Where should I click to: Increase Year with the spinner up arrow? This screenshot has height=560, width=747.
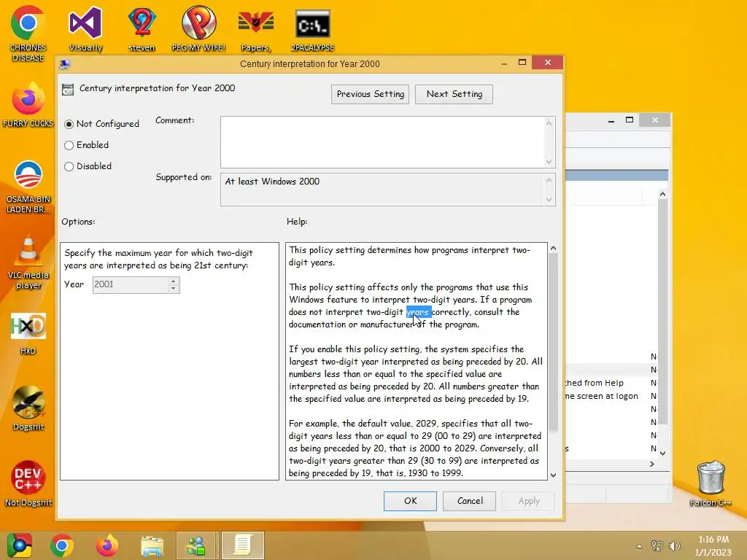(x=174, y=281)
